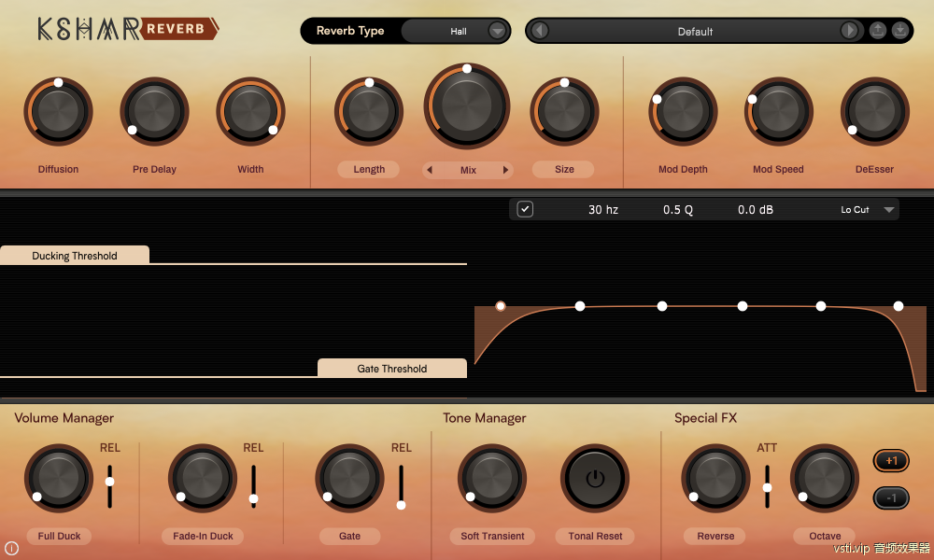This screenshot has height=560, width=934.
Task: Load the next preset with right arrow
Action: 849,31
